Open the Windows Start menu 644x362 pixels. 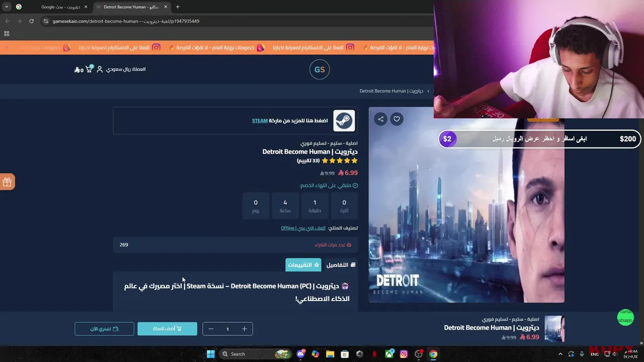(x=211, y=354)
